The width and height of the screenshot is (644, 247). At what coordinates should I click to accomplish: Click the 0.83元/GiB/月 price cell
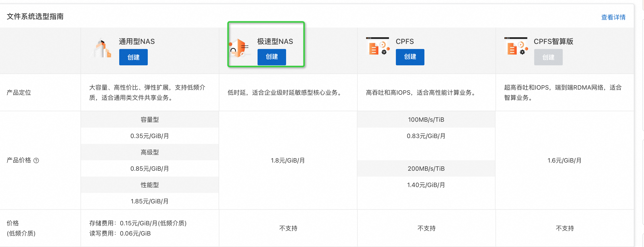click(426, 136)
